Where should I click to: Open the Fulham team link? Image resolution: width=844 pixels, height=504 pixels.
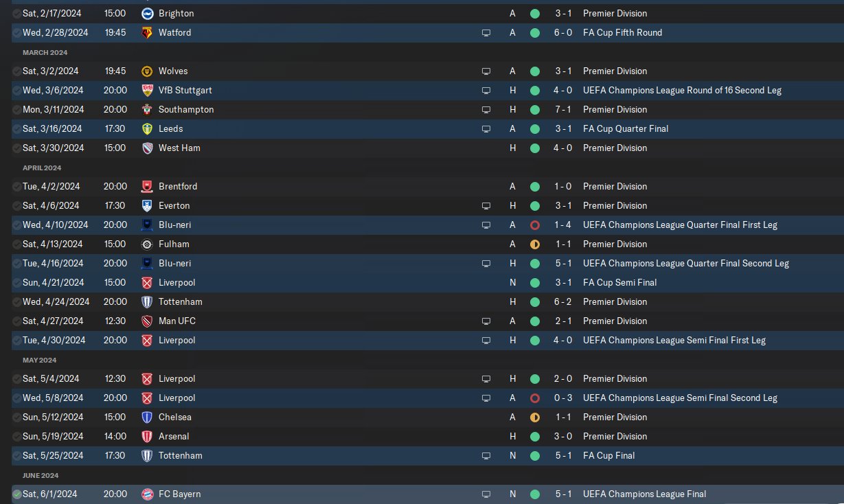pos(174,244)
